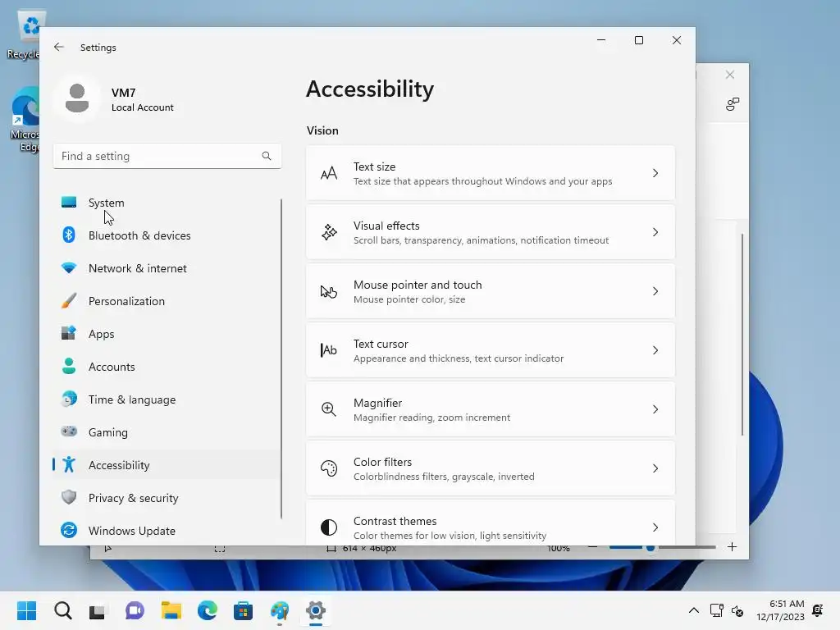The image size is (840, 630).
Task: Click the search magnifier in Find a setting
Action: pos(267,156)
